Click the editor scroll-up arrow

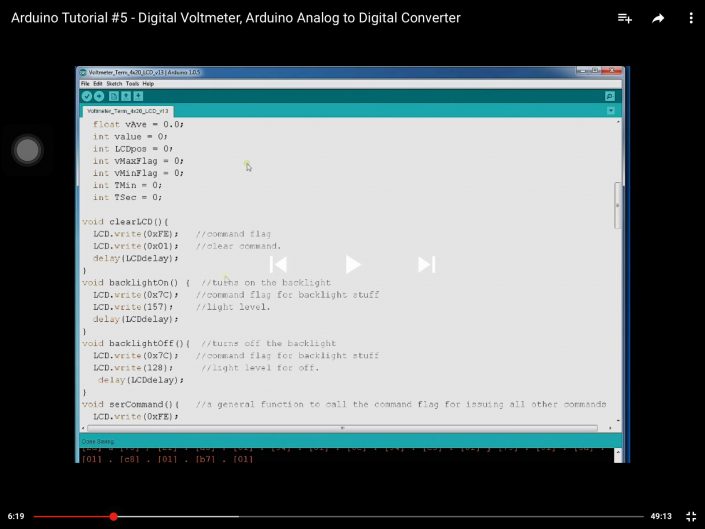(x=618, y=122)
